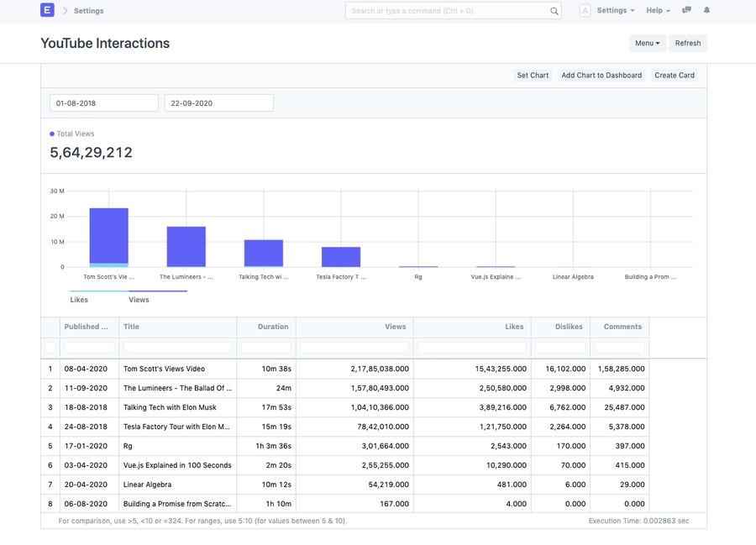Open the Settings dropdown in navbar
The height and width of the screenshot is (545, 756).
point(615,11)
